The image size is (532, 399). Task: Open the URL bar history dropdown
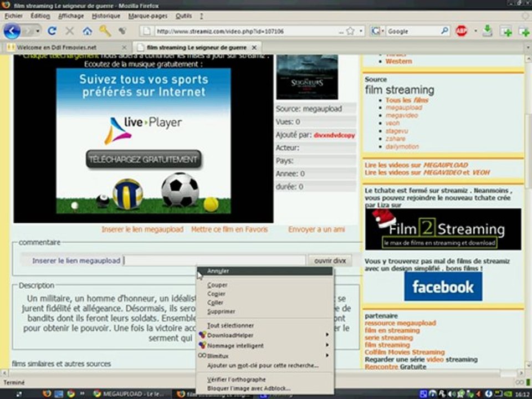click(361, 31)
